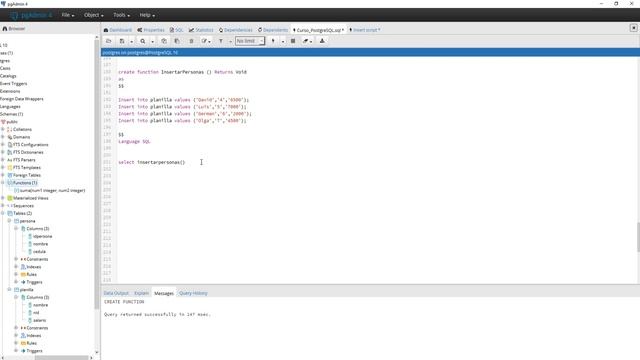Viewport: 640px width, 360px height.
Task: Switch to the Properties tab
Action: pyautogui.click(x=151, y=30)
